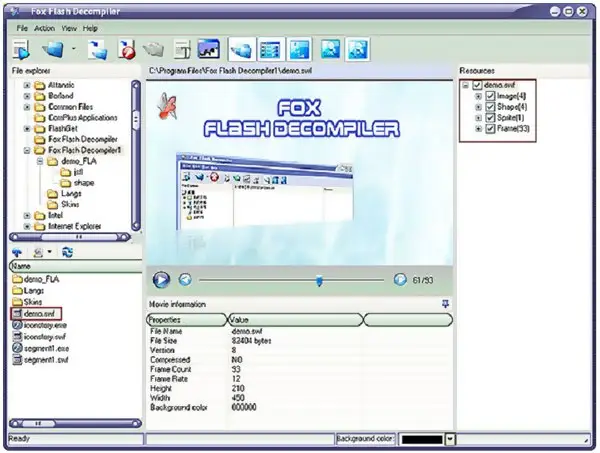
Task: Click the file list view mode icon
Action: pyautogui.click(x=38, y=252)
